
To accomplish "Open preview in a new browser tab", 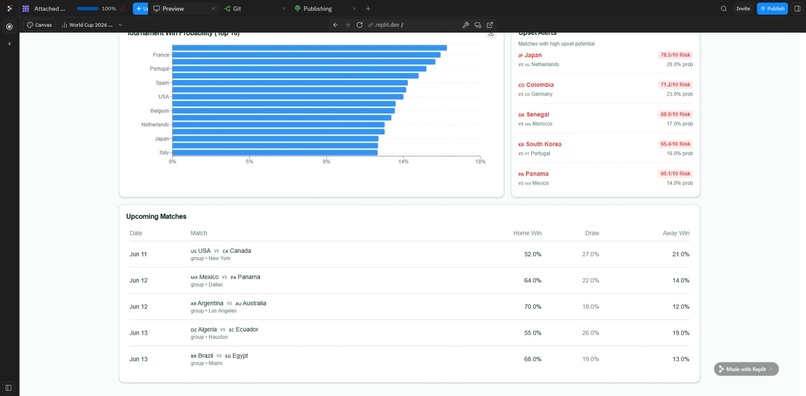I will (x=490, y=25).
